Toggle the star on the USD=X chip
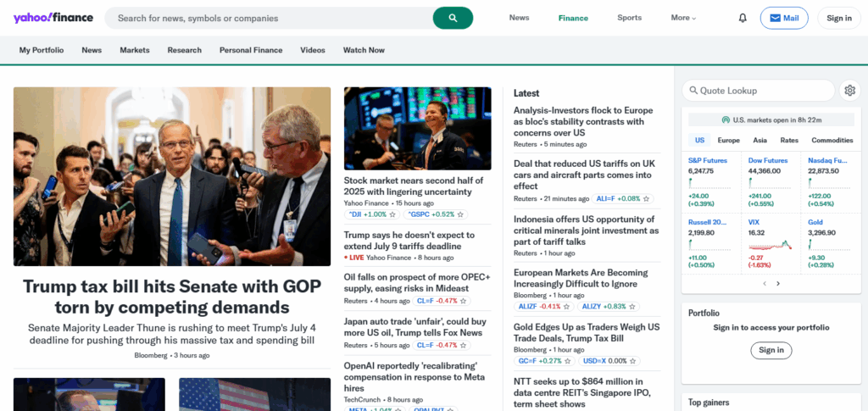 click(x=632, y=361)
